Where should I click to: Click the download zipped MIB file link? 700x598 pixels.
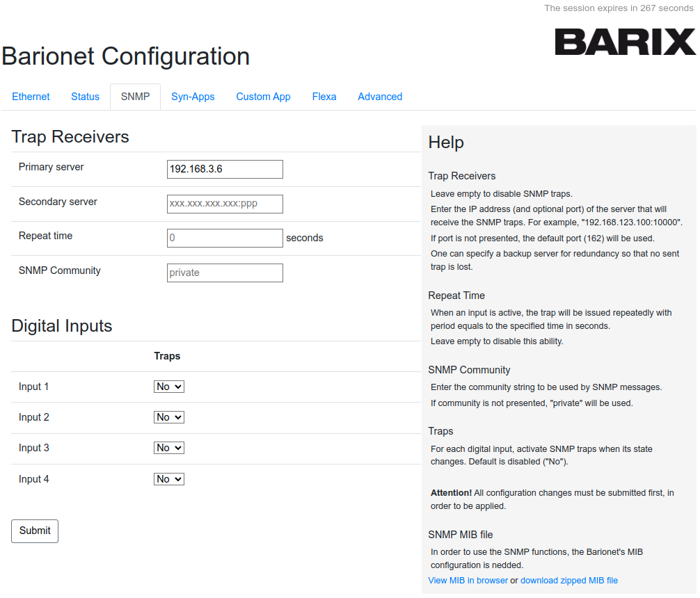coord(569,580)
